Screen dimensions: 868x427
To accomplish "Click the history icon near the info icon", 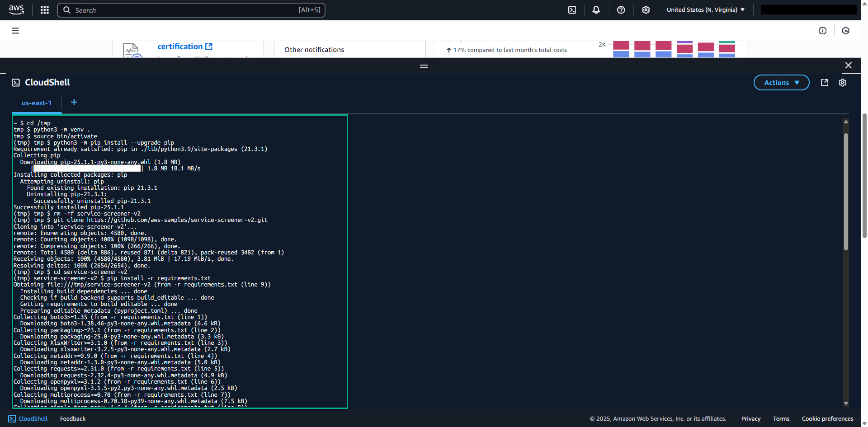I will 846,30.
